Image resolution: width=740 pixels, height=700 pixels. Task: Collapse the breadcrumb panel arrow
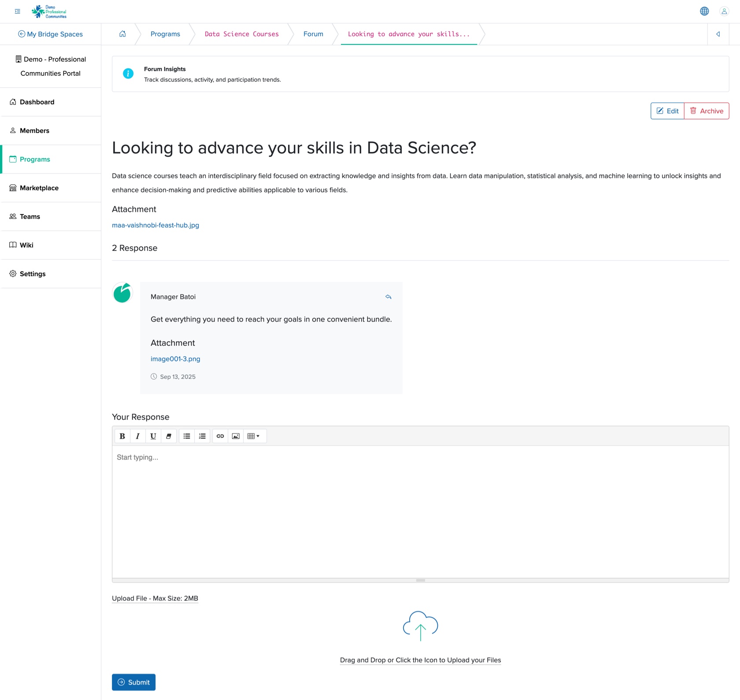(718, 34)
